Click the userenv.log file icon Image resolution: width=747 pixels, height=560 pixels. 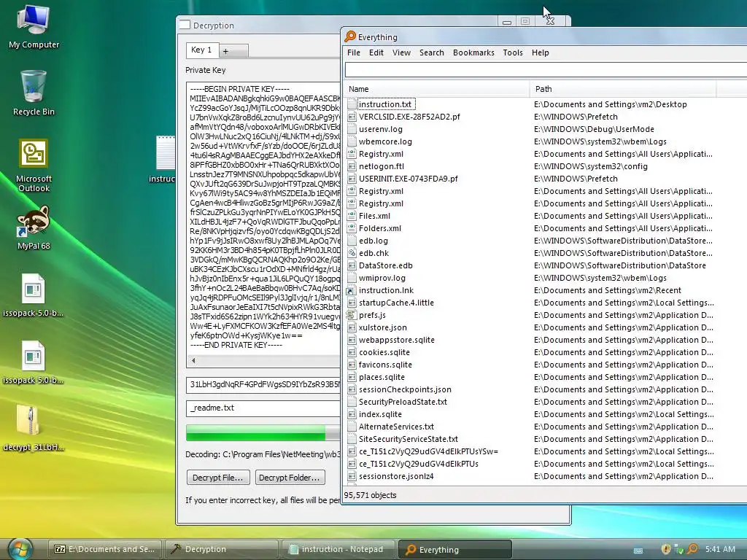coord(352,129)
